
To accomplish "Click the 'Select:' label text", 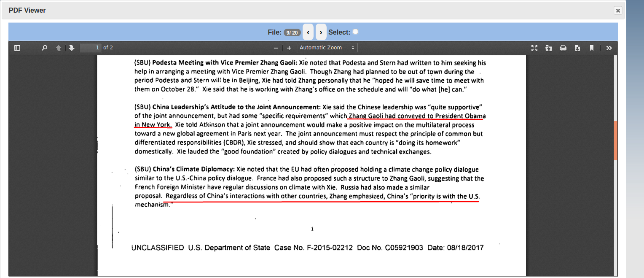I will click(339, 32).
